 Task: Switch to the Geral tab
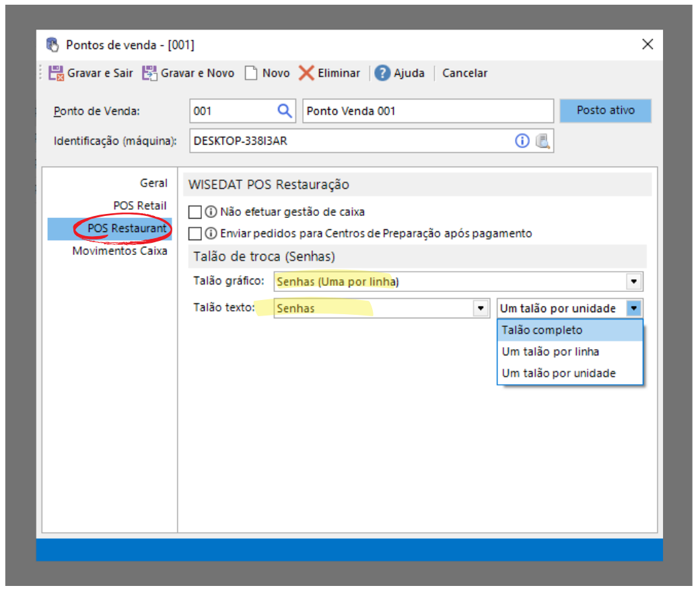[153, 183]
